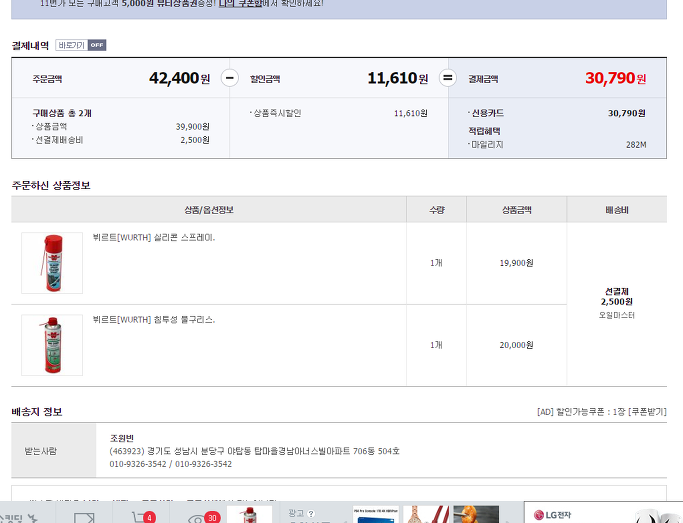Click the 배송비 column header
Screen dimensions: 683x523
click(617, 210)
